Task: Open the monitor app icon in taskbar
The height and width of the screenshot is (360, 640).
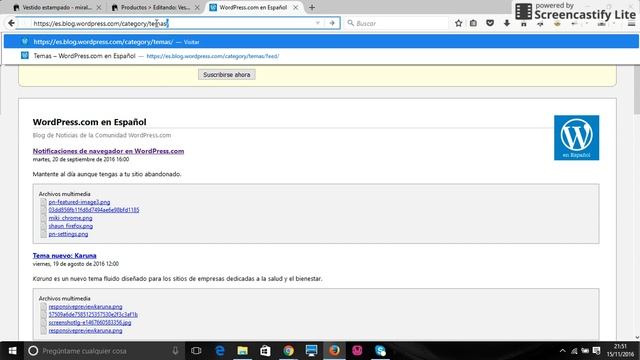Action: click(x=311, y=351)
